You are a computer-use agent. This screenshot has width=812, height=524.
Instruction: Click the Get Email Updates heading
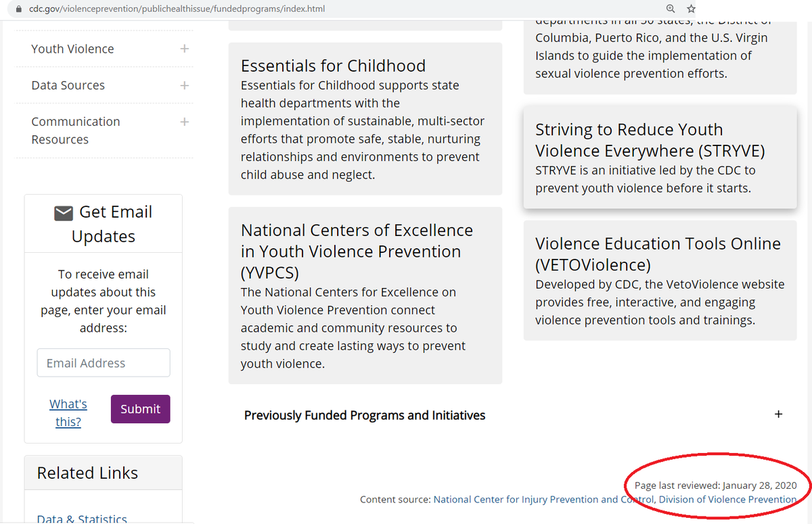pyautogui.click(x=104, y=224)
